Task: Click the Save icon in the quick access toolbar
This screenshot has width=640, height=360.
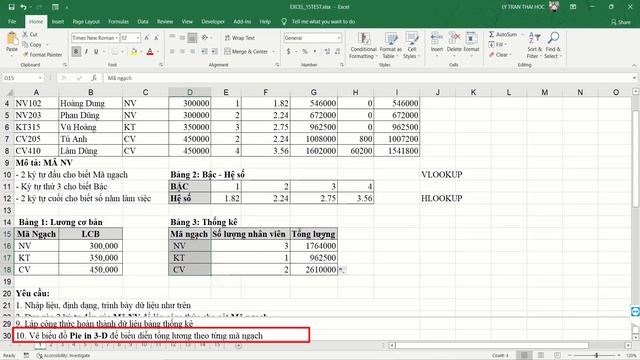Action: click(11, 7)
